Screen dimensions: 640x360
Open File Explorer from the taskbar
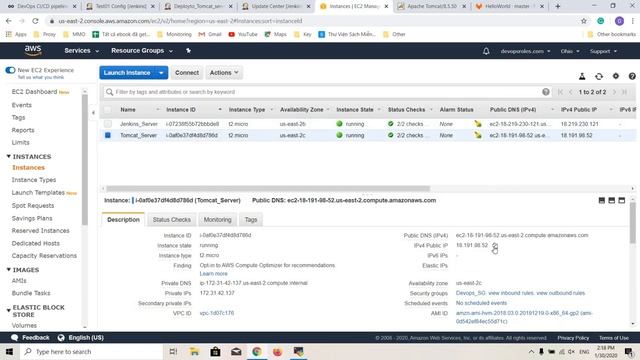click(194, 351)
